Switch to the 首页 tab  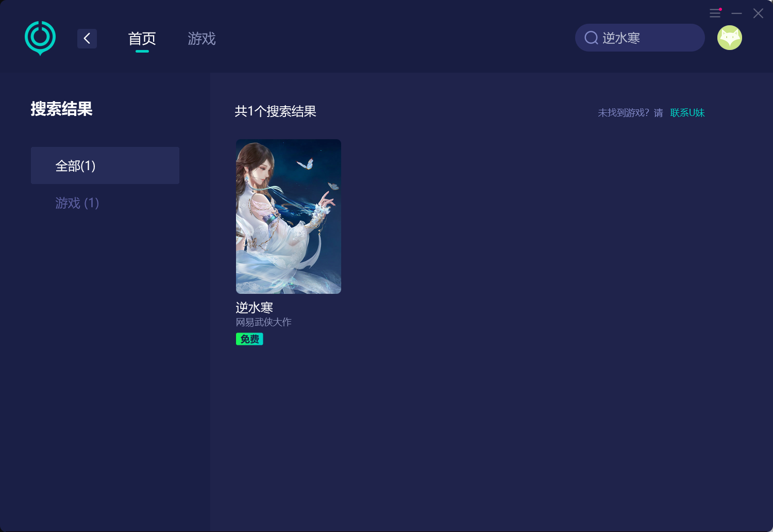click(142, 39)
